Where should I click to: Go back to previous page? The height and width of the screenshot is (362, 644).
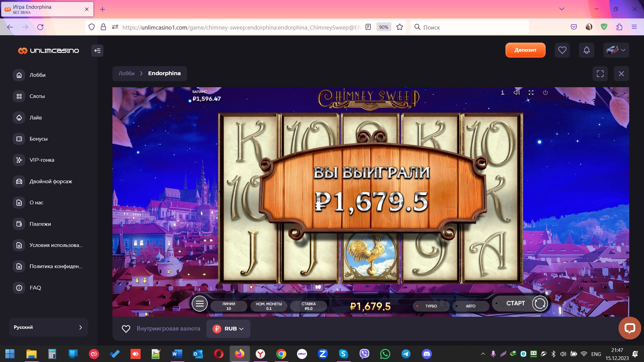(x=10, y=27)
